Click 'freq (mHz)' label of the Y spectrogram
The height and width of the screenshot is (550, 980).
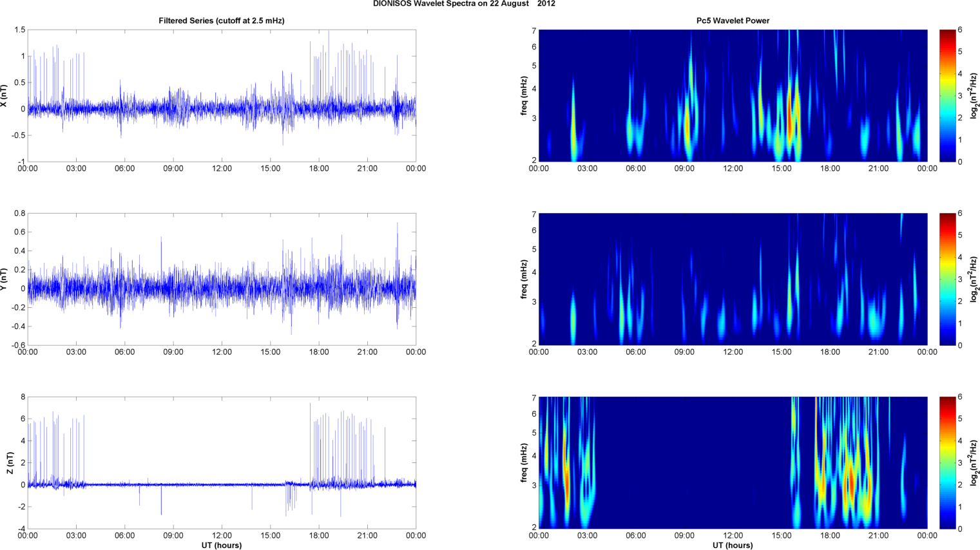[x=524, y=280]
